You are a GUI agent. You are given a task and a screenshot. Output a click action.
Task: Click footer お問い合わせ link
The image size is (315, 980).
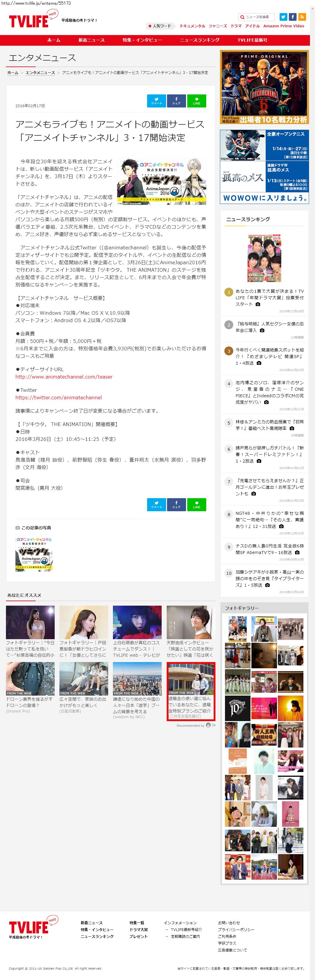coord(229,923)
